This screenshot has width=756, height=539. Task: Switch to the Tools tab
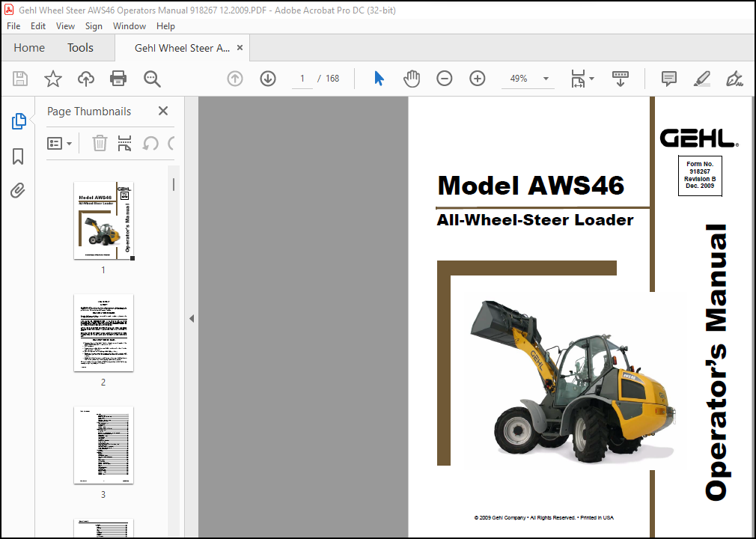80,48
